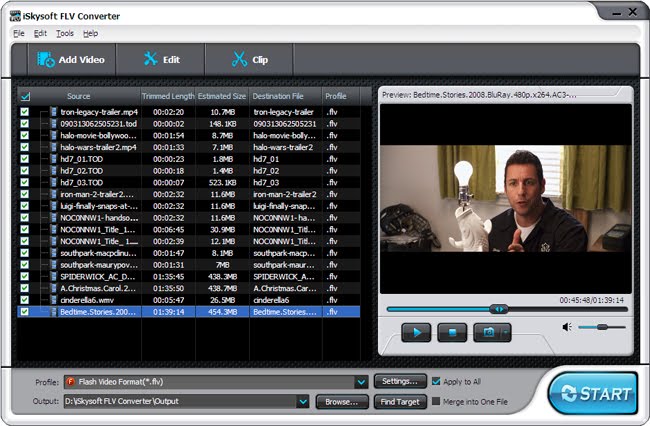Image resolution: width=650 pixels, height=426 pixels.
Task: Click the volume slider handle
Action: tap(602, 327)
